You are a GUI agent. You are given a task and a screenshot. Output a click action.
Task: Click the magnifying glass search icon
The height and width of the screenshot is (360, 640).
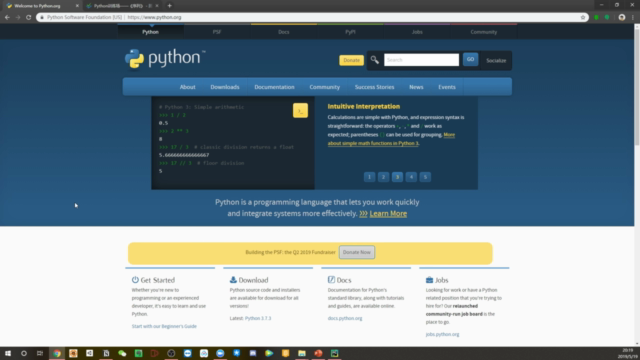coord(374,60)
